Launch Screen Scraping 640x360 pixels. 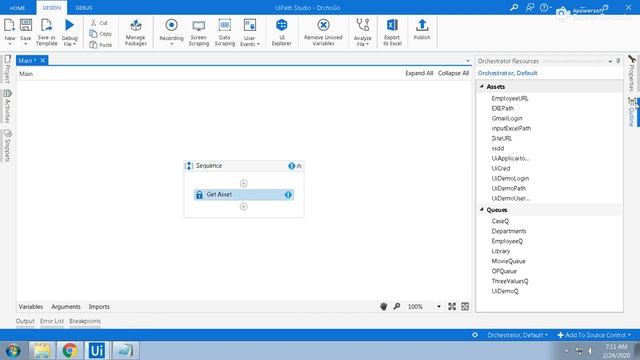point(199,32)
